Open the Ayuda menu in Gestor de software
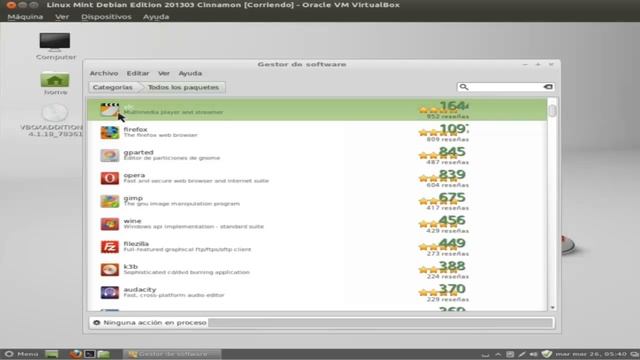Image resolution: width=640 pixels, height=360 pixels. click(190, 73)
